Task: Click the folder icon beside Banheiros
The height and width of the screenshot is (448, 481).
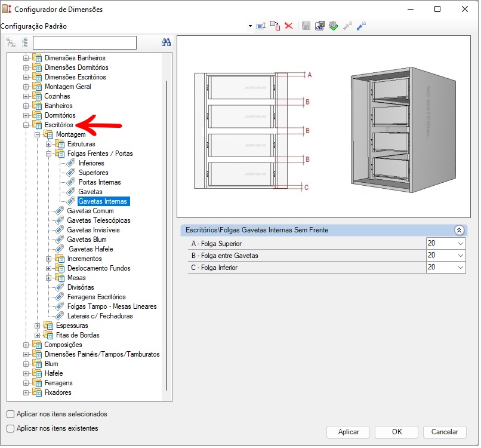Action: point(37,106)
